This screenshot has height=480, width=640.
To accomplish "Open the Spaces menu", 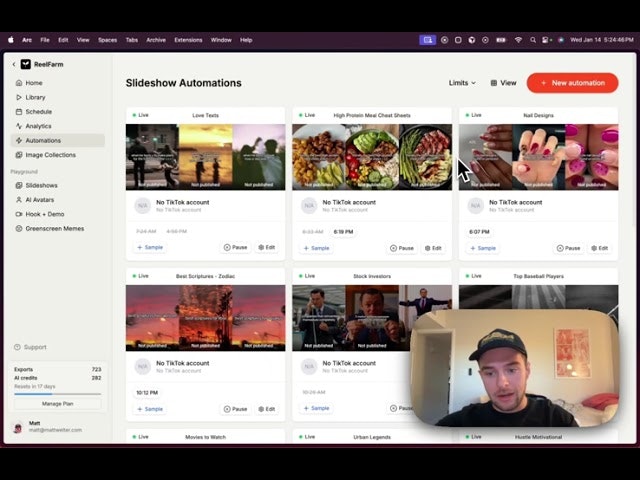I will 107,40.
